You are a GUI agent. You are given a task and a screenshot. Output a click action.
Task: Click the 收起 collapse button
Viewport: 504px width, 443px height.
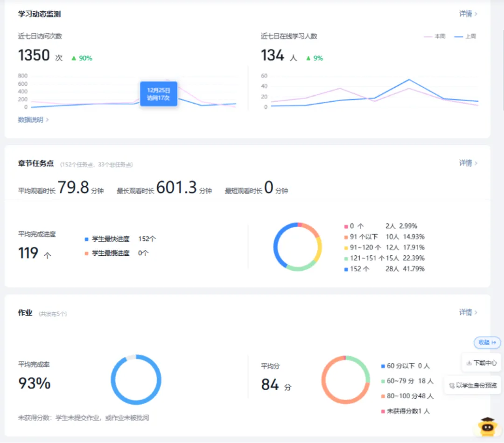click(487, 342)
